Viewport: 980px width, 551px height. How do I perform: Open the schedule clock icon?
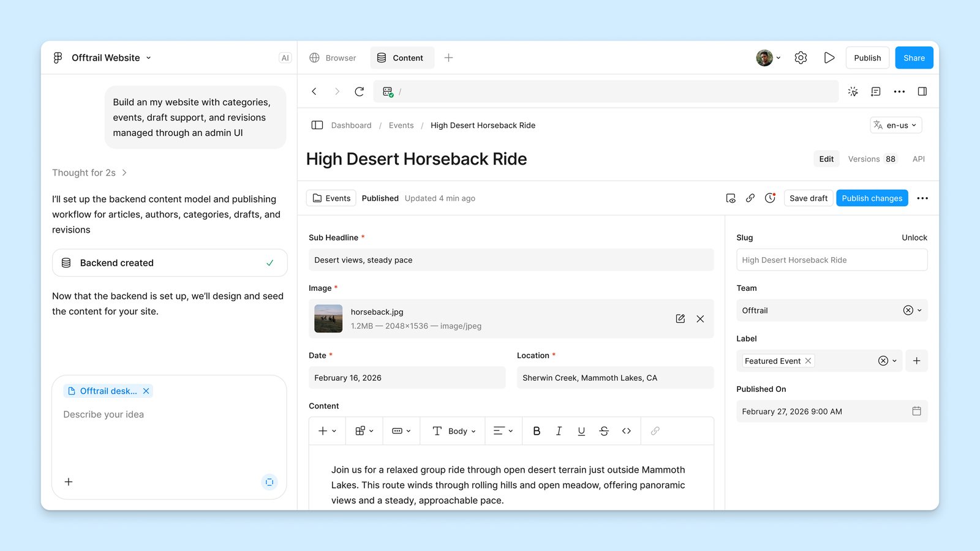771,198
